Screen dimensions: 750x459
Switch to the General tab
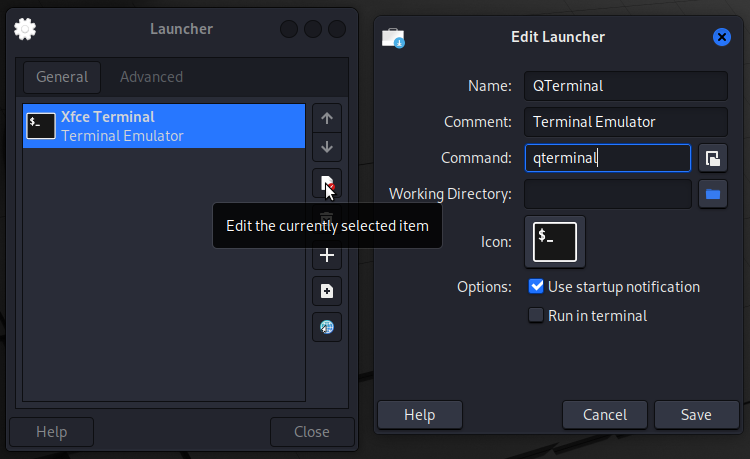(x=62, y=77)
